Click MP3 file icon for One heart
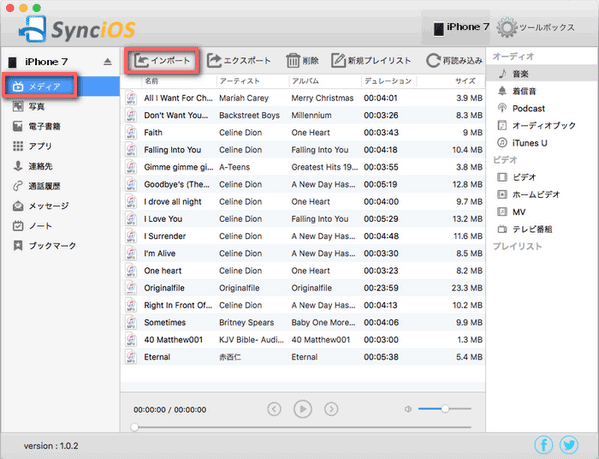599x459 pixels. click(131, 271)
